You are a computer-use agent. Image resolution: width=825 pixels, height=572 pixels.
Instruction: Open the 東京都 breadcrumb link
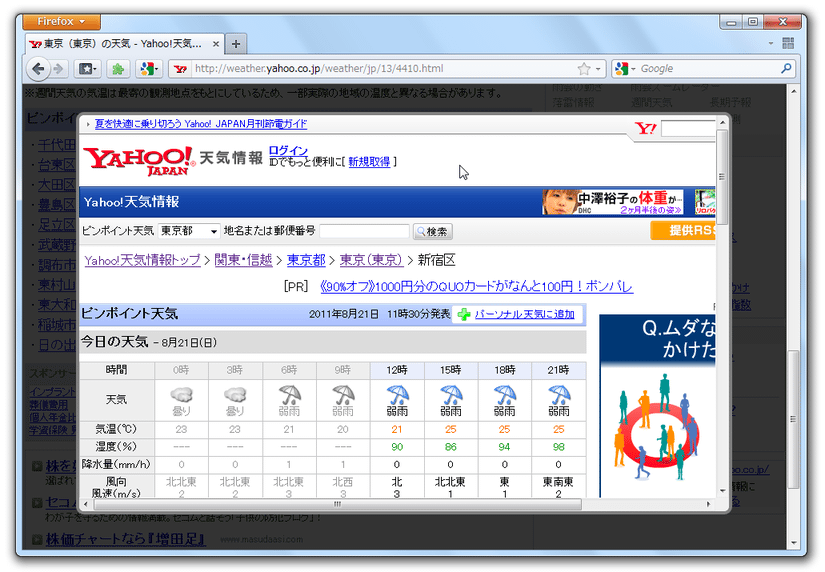pyautogui.click(x=306, y=260)
